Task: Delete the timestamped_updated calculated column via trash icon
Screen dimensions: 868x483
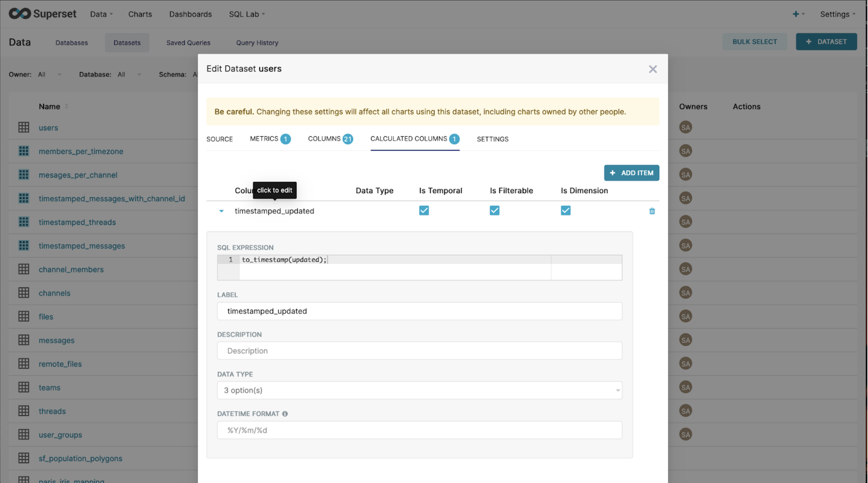Action: pos(652,211)
